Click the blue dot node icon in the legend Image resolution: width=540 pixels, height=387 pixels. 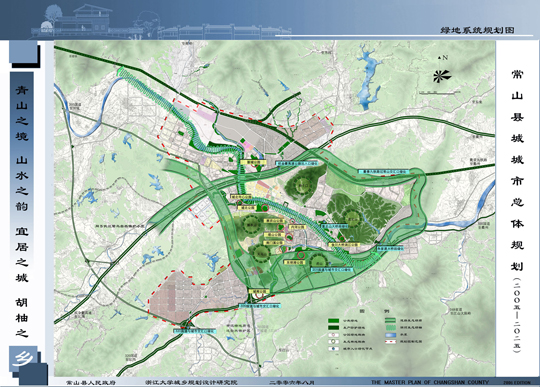tap(333, 348)
